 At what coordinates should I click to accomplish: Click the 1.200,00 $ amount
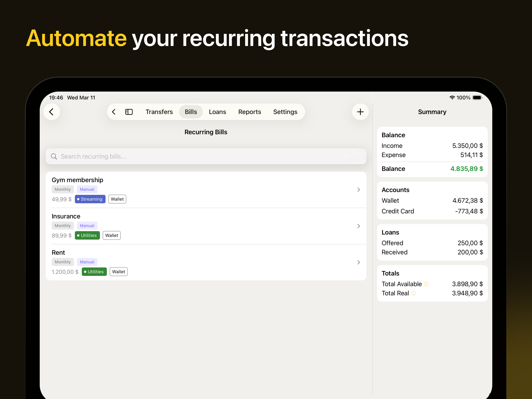(65, 272)
